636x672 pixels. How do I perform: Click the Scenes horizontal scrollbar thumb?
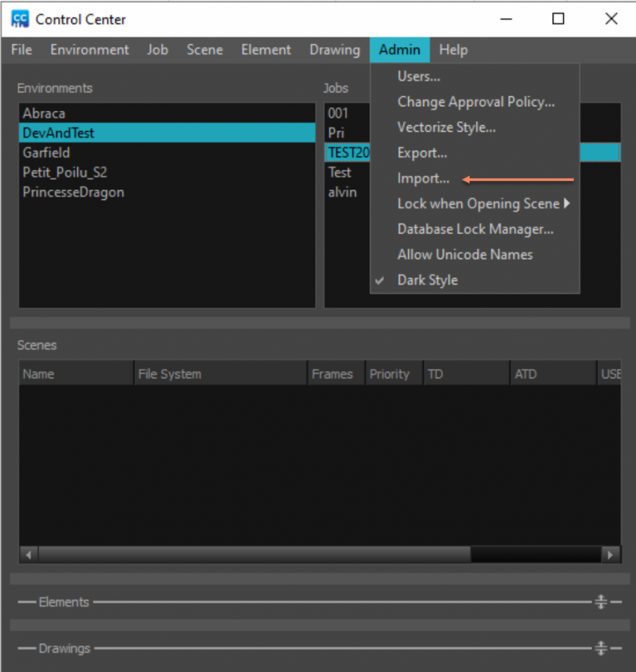254,555
